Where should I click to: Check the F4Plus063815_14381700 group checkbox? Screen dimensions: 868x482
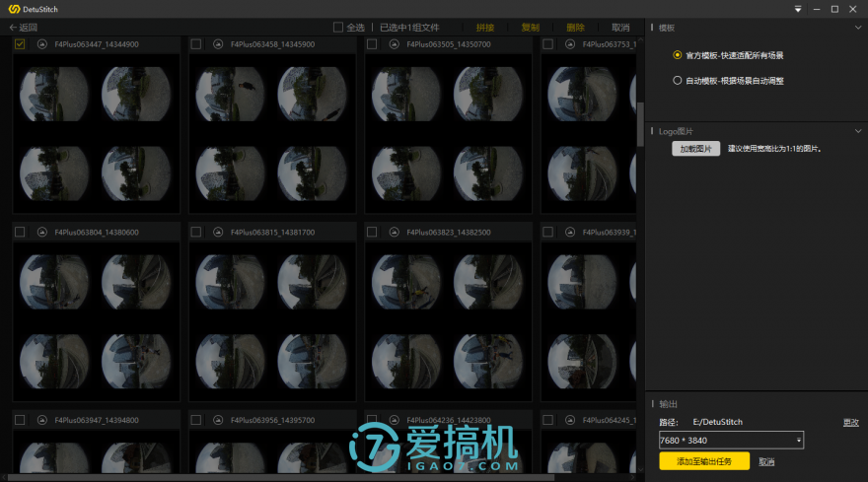click(x=196, y=232)
